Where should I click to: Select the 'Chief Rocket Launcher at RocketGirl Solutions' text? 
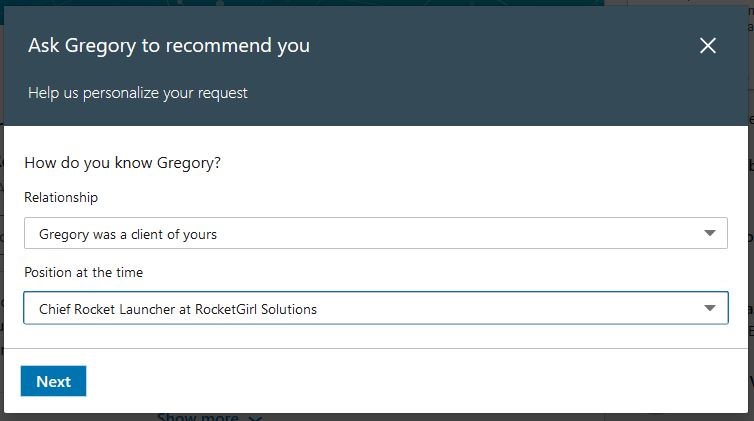pos(178,309)
